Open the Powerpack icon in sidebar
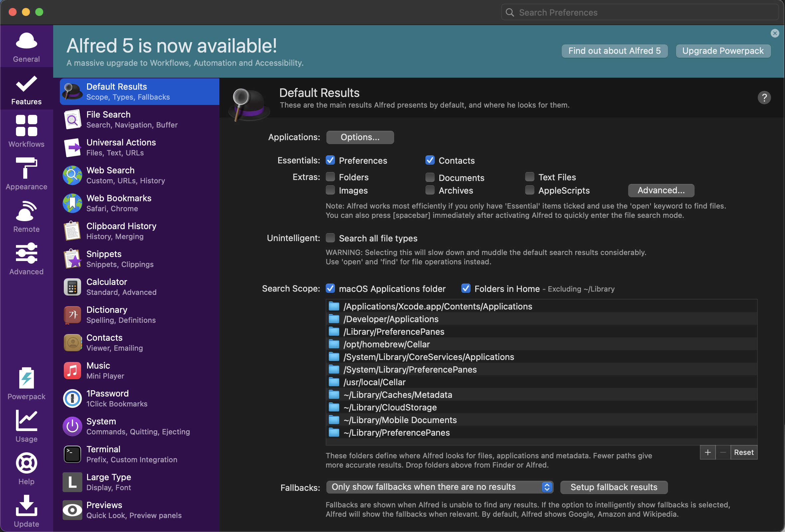 click(26, 378)
